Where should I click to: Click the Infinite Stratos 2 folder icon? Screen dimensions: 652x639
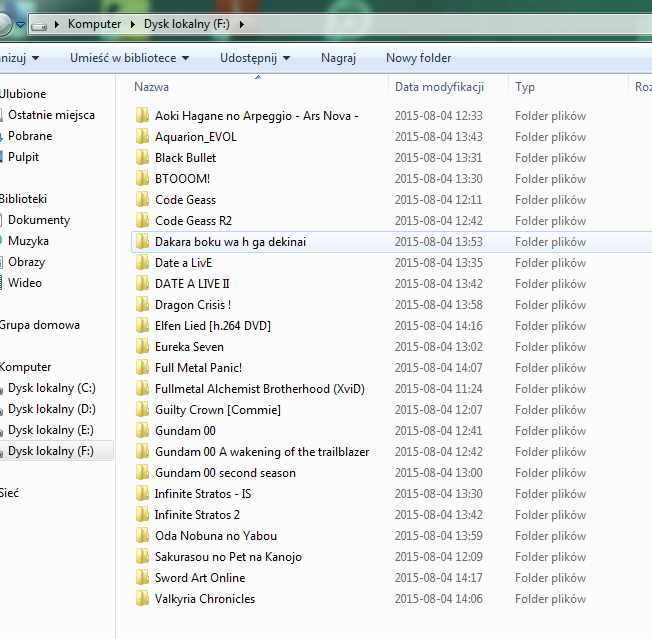click(x=142, y=514)
